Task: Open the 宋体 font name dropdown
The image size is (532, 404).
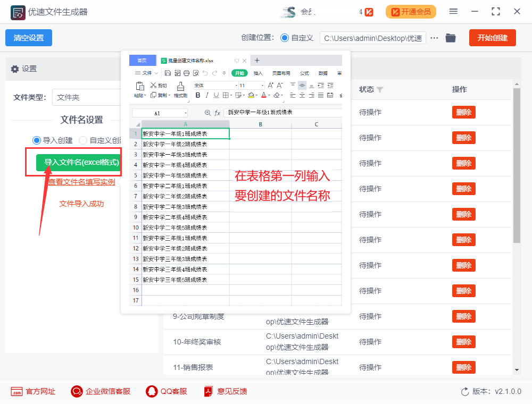Action: tap(237, 86)
